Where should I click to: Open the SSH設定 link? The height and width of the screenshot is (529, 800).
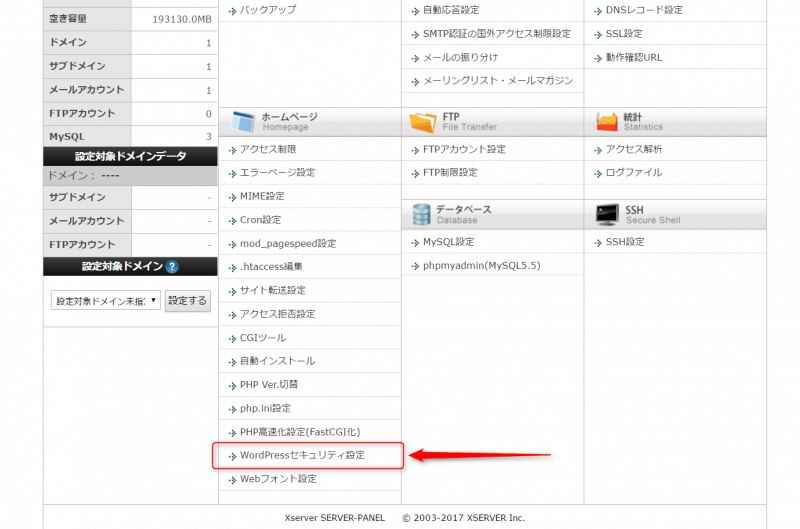624,242
